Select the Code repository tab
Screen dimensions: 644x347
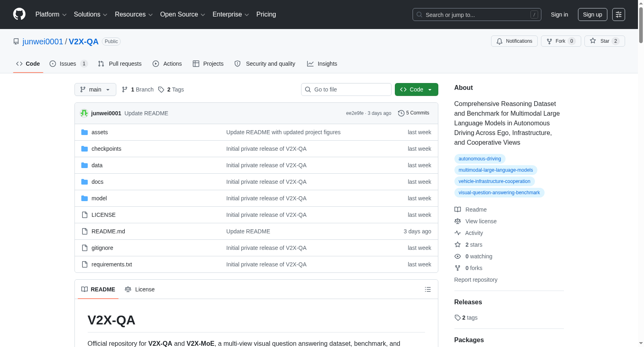(x=28, y=64)
